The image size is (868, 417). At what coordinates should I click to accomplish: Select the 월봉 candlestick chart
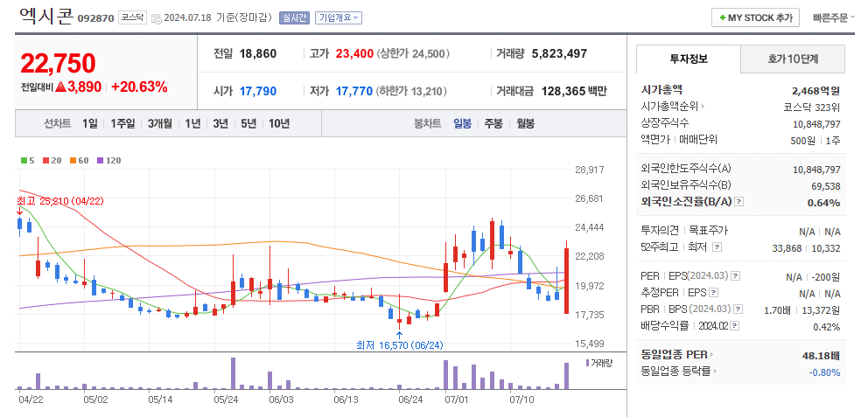[x=525, y=123]
